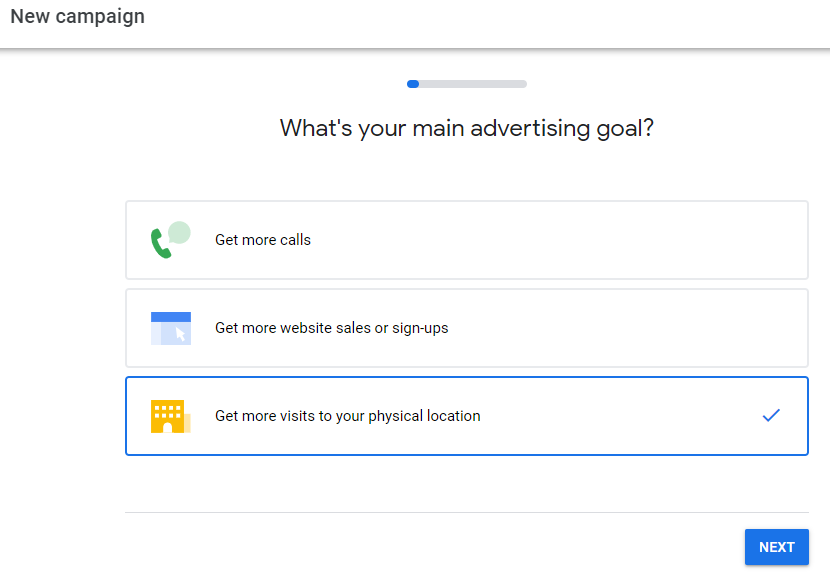Click the blue filled progress segment
Viewport: 830px width, 579px height.
tap(413, 84)
